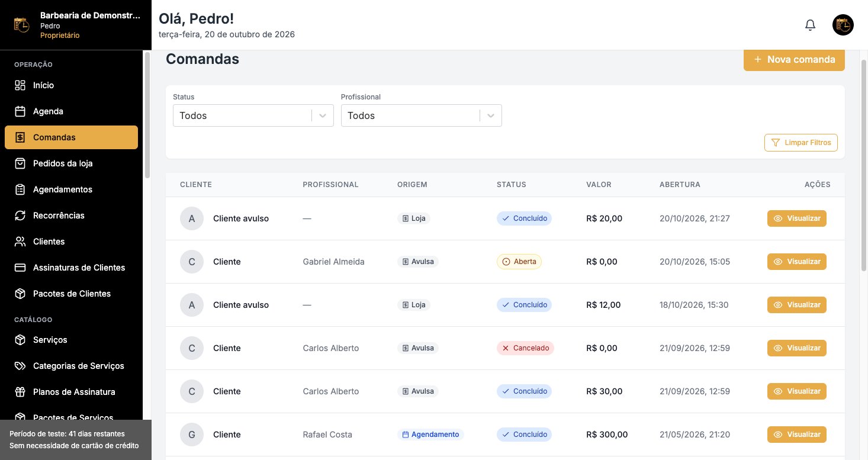Click the sidebar vertical scrollbar
The width and height of the screenshot is (868, 460).
coord(147,115)
